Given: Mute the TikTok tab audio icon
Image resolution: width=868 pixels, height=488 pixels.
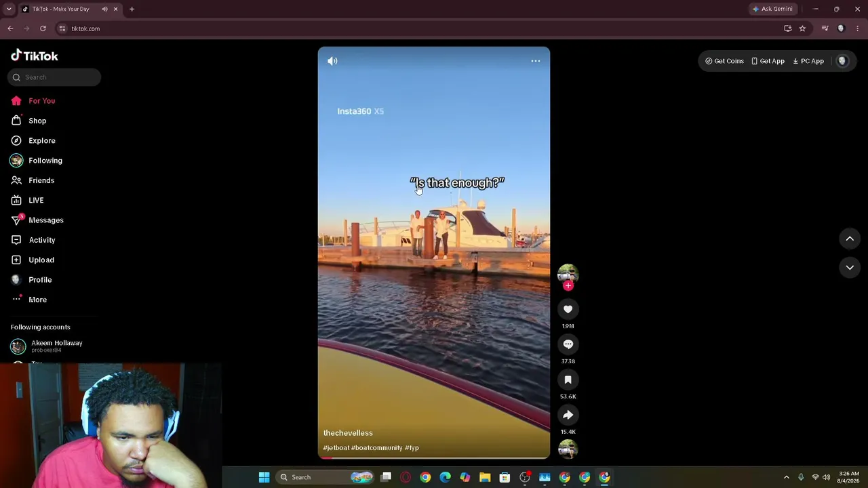Looking at the screenshot, I should [x=104, y=9].
